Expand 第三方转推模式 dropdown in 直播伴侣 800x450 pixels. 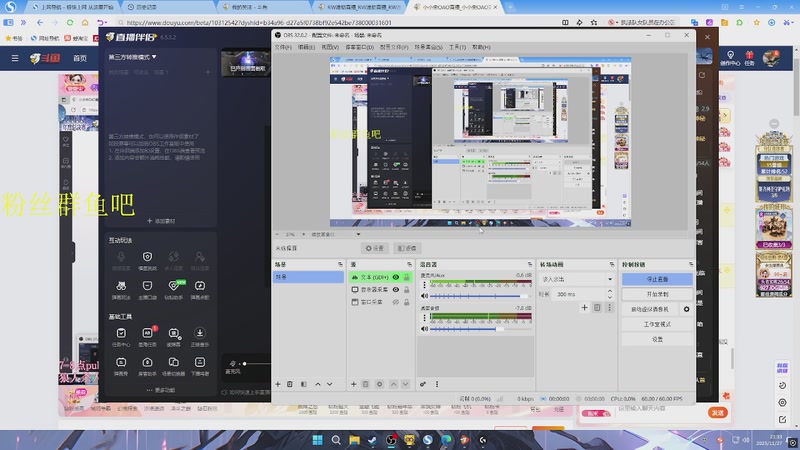pos(132,57)
